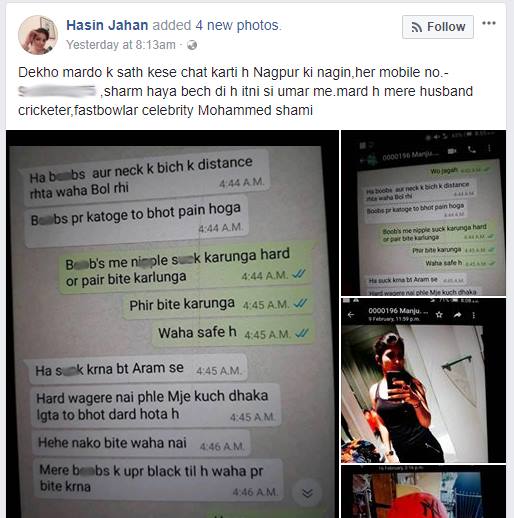Click the Follow button
Screen dimensions: 514x518
pyautogui.click(x=438, y=27)
